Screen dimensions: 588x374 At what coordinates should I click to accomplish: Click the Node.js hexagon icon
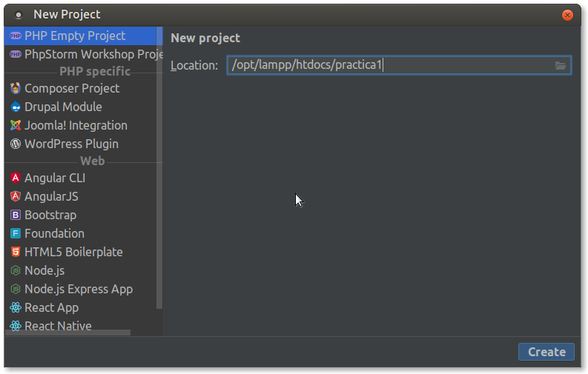[16, 270]
